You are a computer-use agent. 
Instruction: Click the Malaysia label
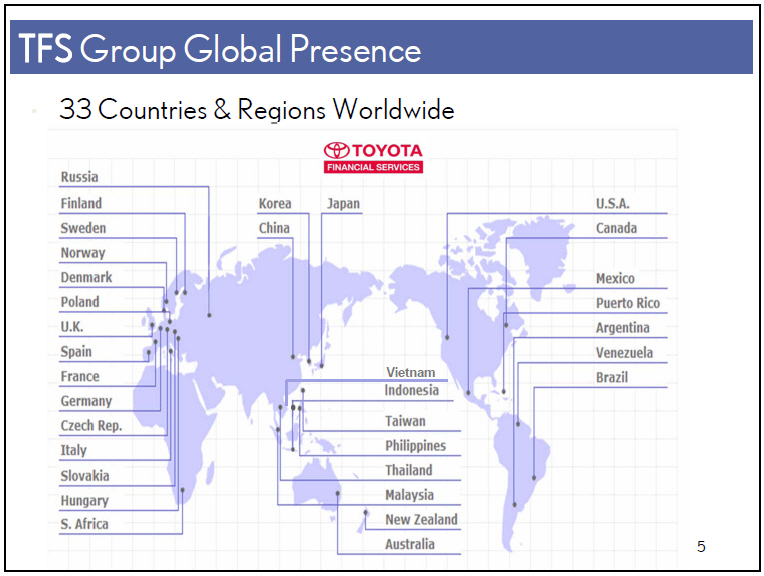point(409,495)
